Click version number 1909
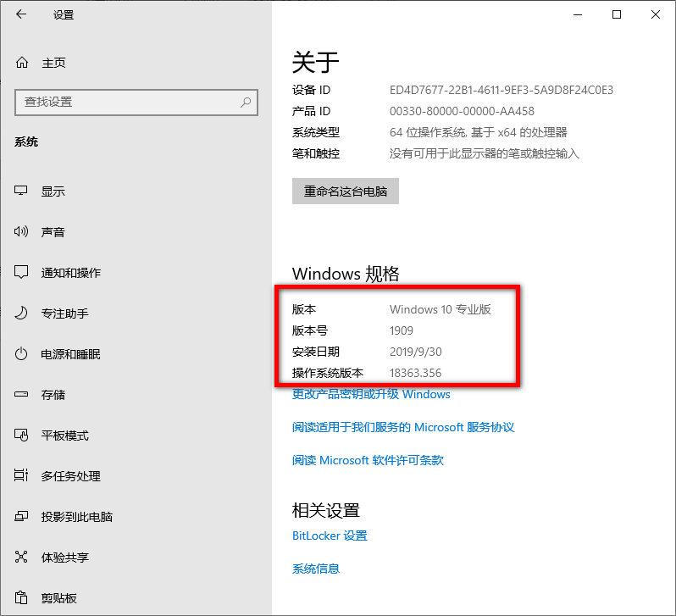The width and height of the screenshot is (676, 616). pyautogui.click(x=402, y=330)
